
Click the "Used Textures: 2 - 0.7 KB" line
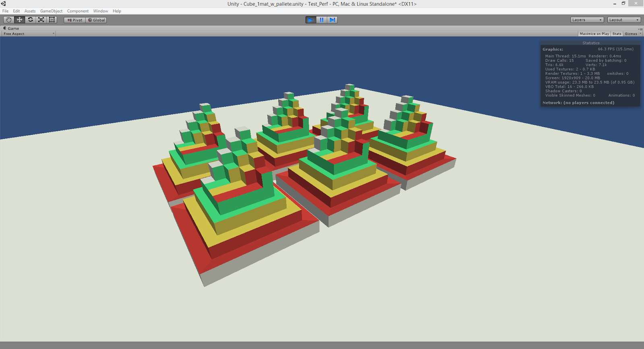pyautogui.click(x=570, y=69)
